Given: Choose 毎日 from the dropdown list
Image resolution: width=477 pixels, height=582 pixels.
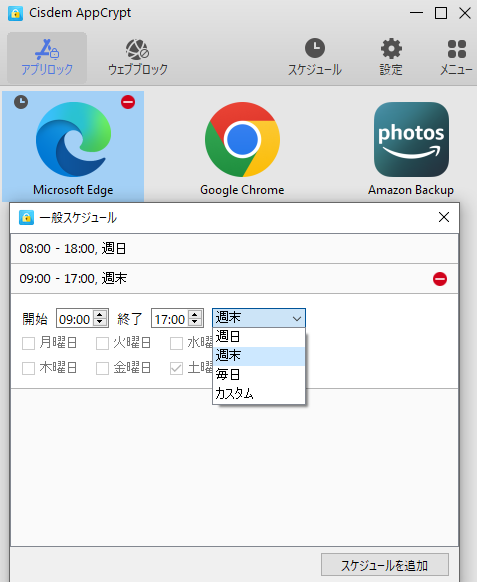Looking at the screenshot, I should click(259, 375).
